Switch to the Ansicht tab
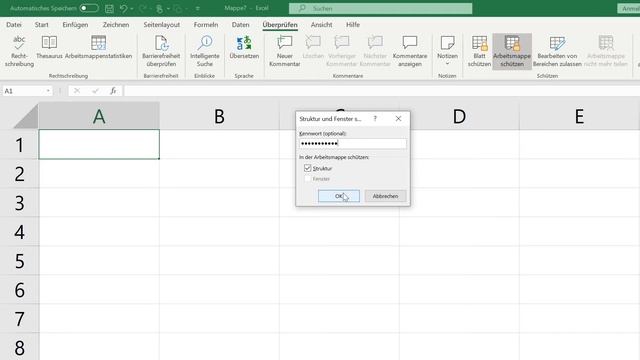The height and width of the screenshot is (360, 640). coord(322,24)
